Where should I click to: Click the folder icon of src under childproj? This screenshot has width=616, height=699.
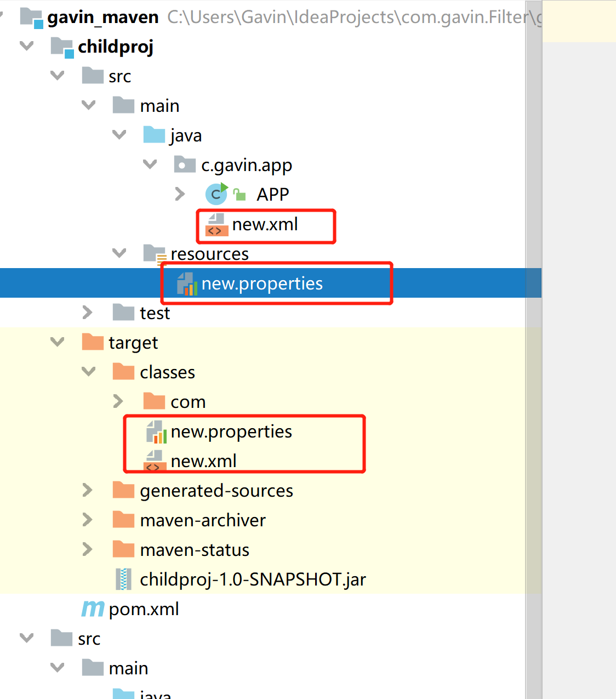tap(93, 76)
